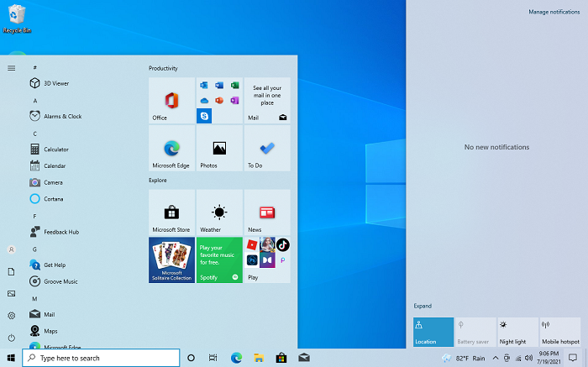Click the # section header
The height and width of the screenshot is (367, 588).
click(35, 67)
